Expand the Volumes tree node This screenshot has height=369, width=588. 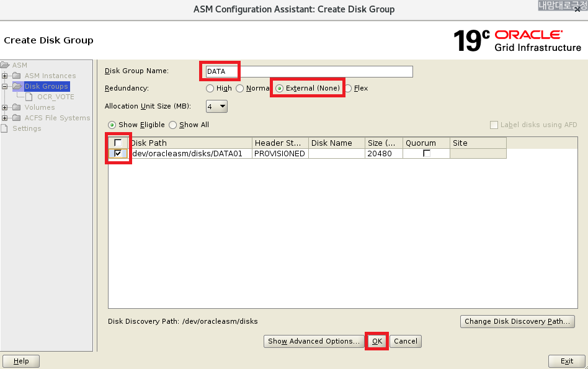(x=4, y=107)
